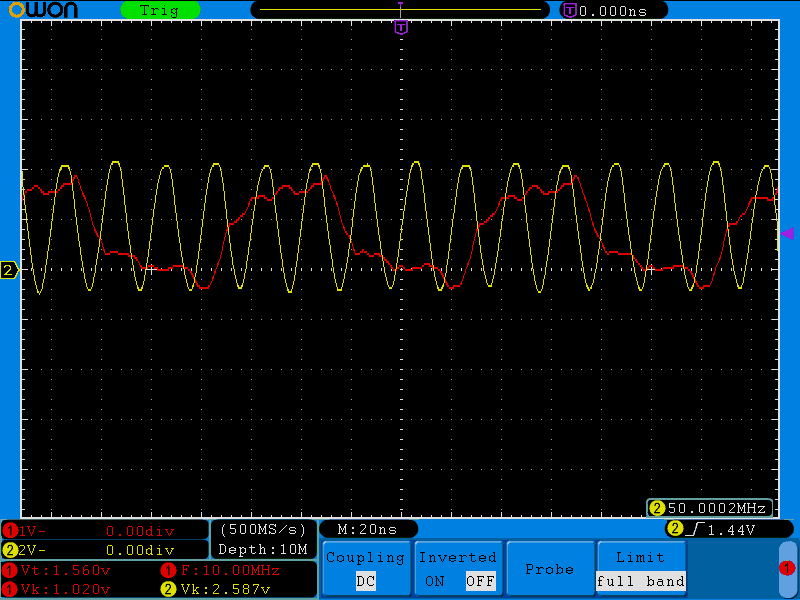Select the yellow channel 2 ground marker

pyautogui.click(x=10, y=270)
